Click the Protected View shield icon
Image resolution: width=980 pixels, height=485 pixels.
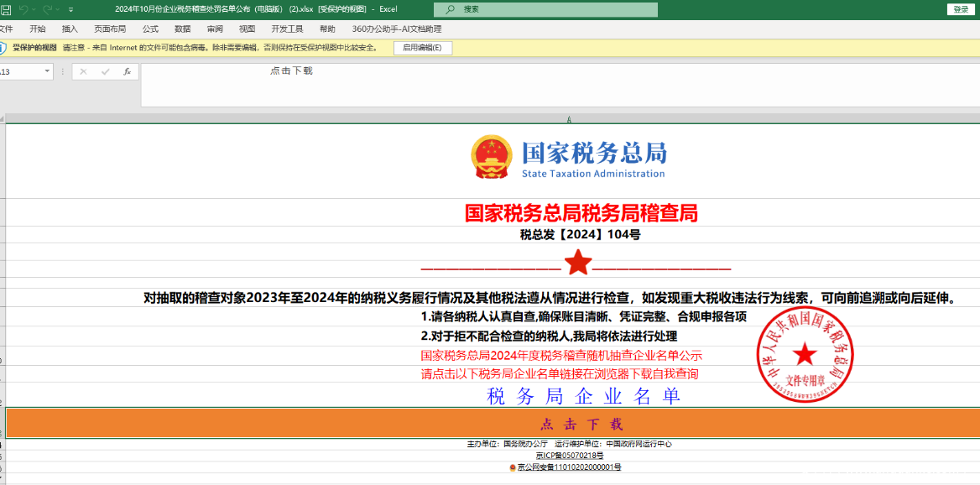[x=4, y=48]
